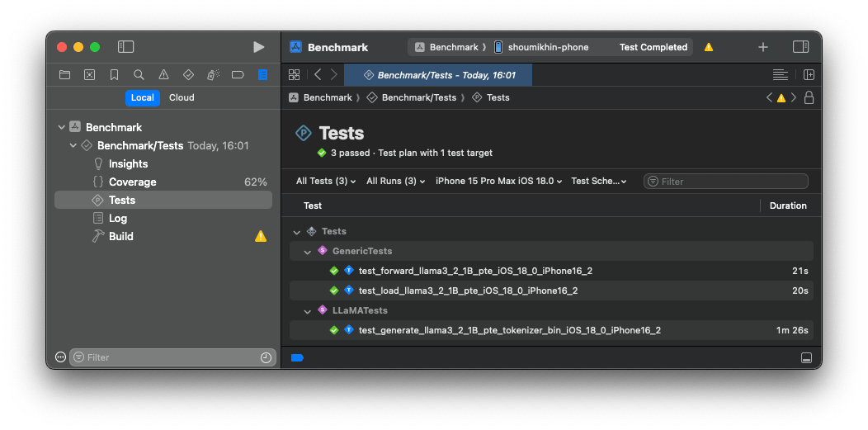Toggle the debug area at bottom right
The height and width of the screenshot is (430, 868).
806,357
